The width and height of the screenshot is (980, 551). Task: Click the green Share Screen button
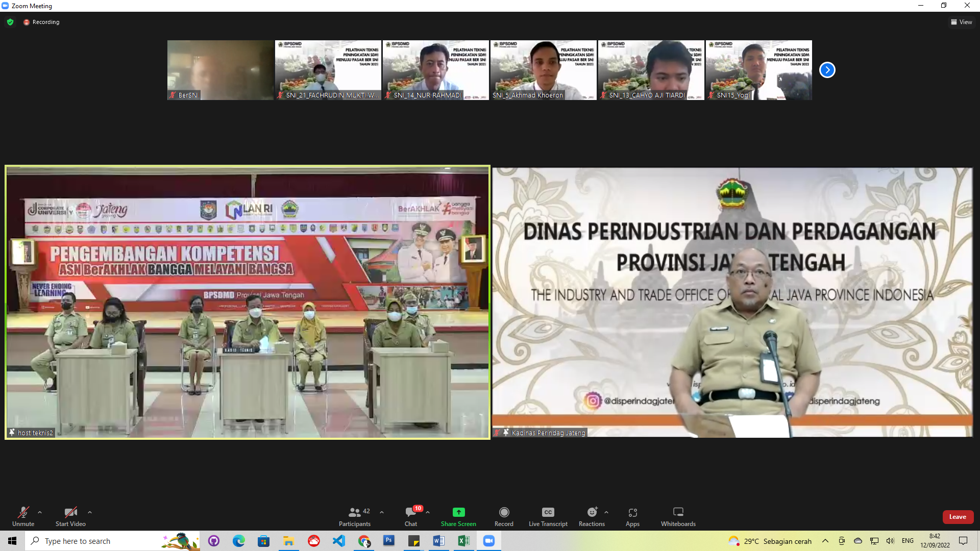coord(458,516)
